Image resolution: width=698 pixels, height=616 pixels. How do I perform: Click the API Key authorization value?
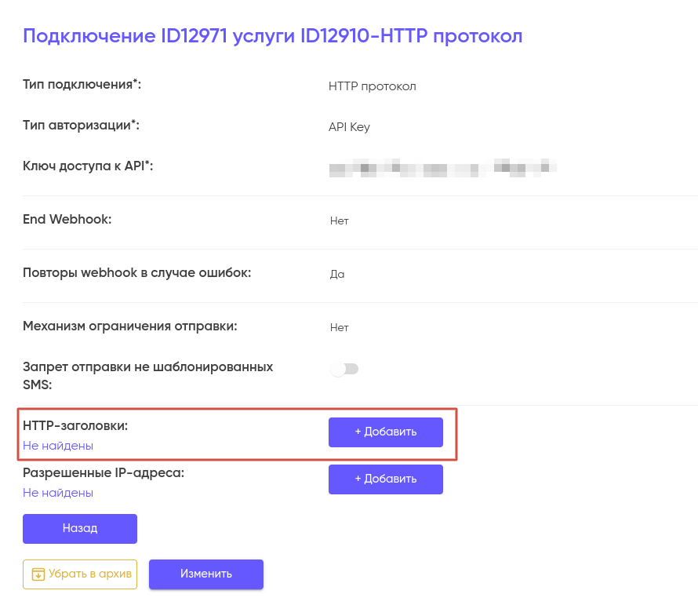(349, 127)
